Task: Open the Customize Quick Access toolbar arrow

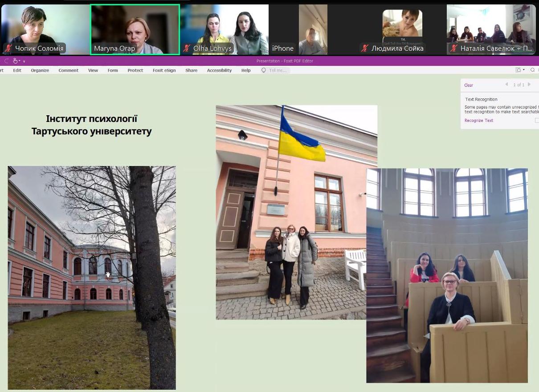Action: pos(24,61)
